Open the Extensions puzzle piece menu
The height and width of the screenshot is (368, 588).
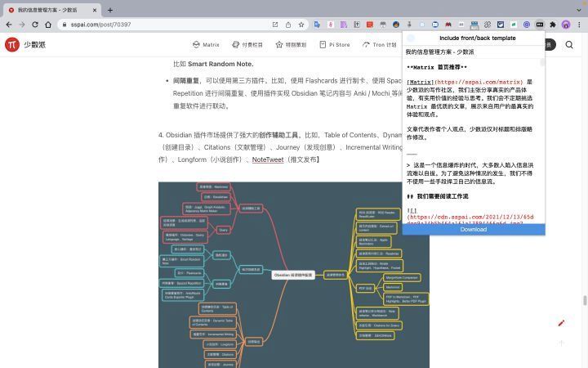tap(553, 25)
